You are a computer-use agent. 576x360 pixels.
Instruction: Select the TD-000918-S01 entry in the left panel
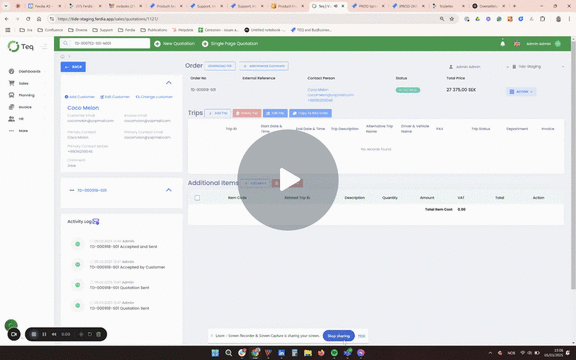point(92,190)
